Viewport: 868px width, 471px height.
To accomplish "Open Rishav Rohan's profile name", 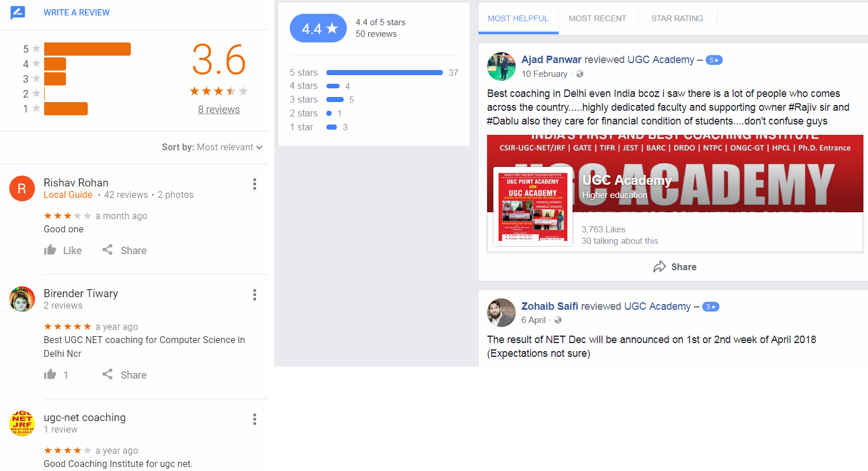I will click(76, 182).
